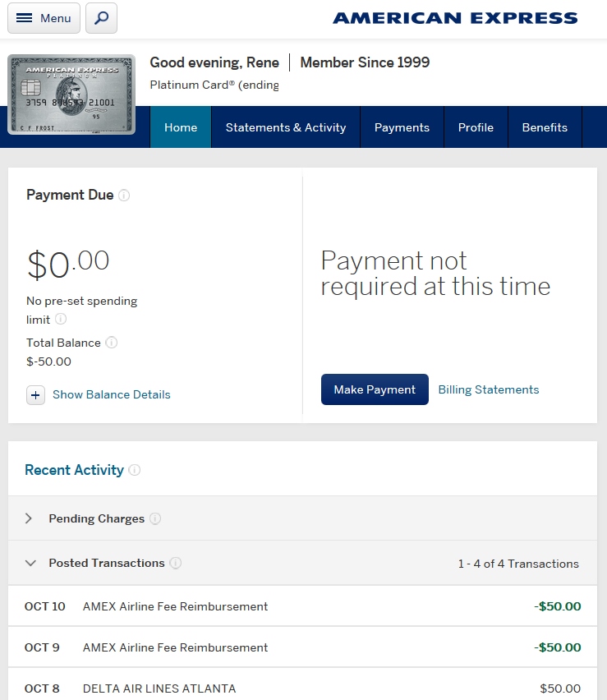Click info icon beside spending limit

61,320
